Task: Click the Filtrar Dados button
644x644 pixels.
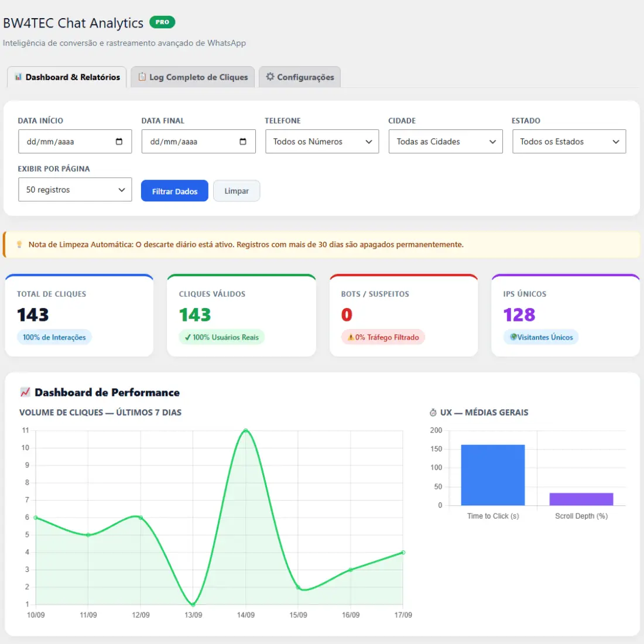Action: coord(174,191)
